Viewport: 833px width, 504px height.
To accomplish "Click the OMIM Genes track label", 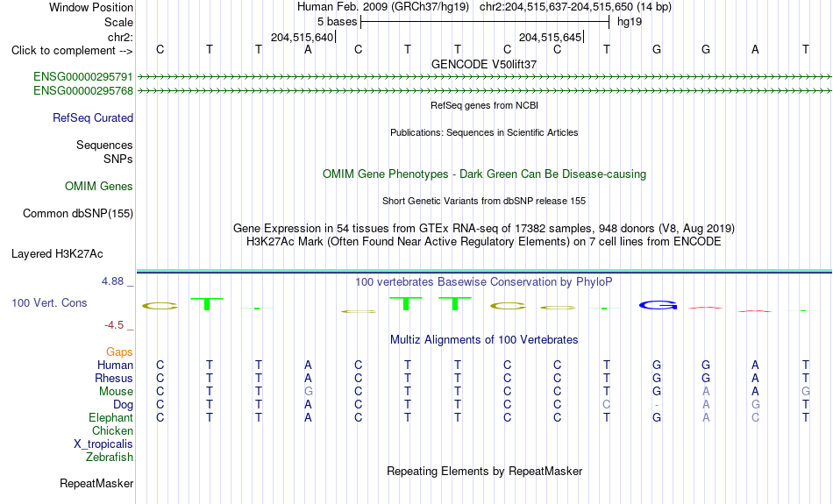I will [99, 187].
